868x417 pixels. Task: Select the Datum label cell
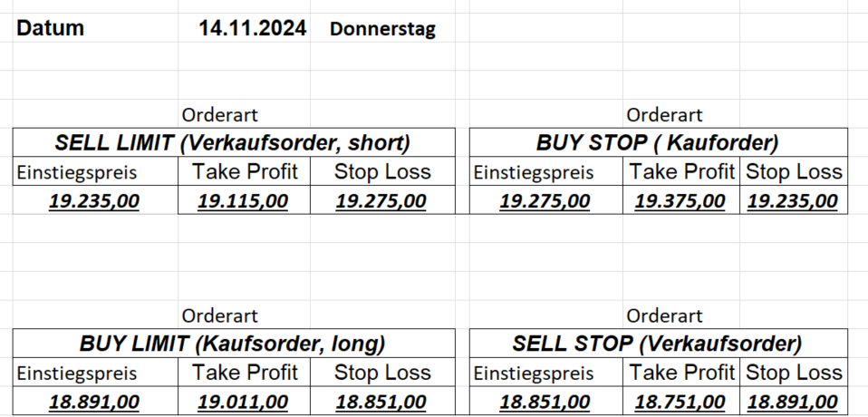coord(51,28)
